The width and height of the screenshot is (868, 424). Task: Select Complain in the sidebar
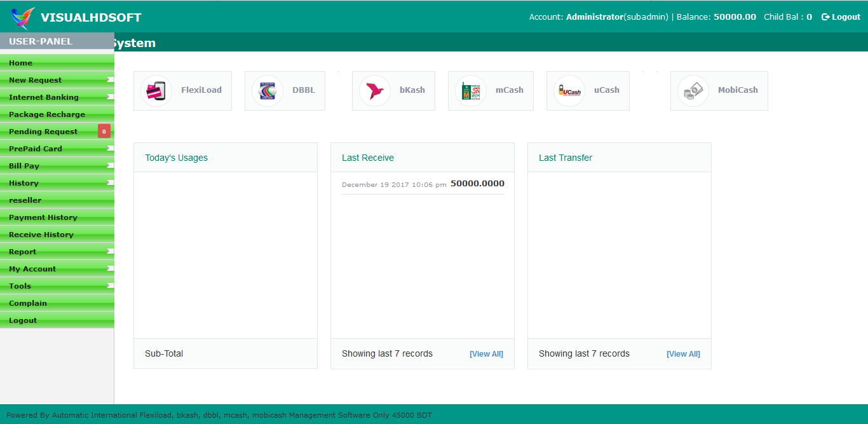57,303
